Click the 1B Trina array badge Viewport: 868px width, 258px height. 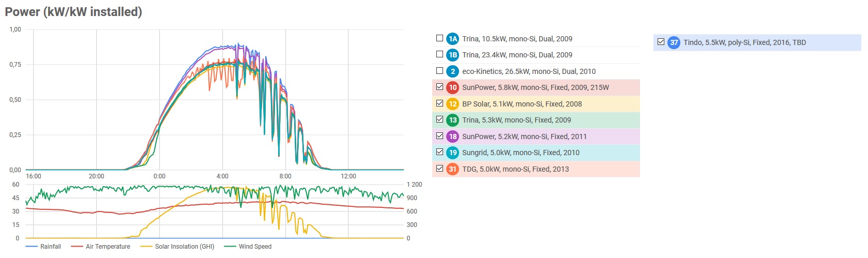(453, 55)
